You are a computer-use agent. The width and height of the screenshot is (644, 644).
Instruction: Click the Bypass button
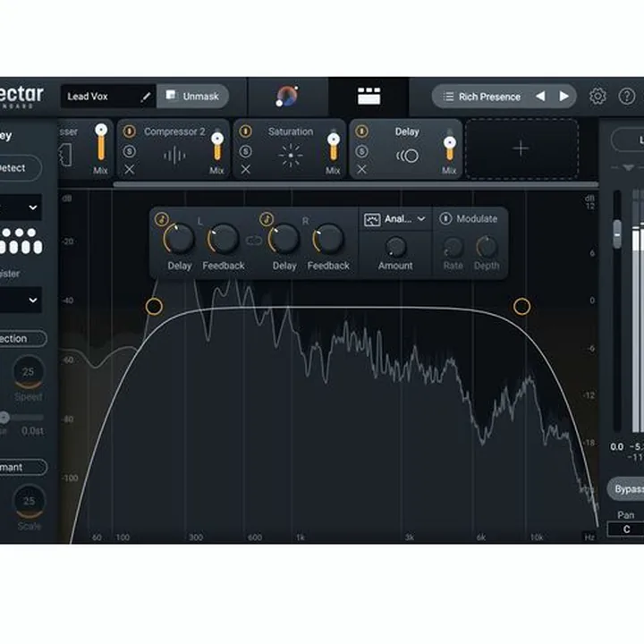(626, 488)
